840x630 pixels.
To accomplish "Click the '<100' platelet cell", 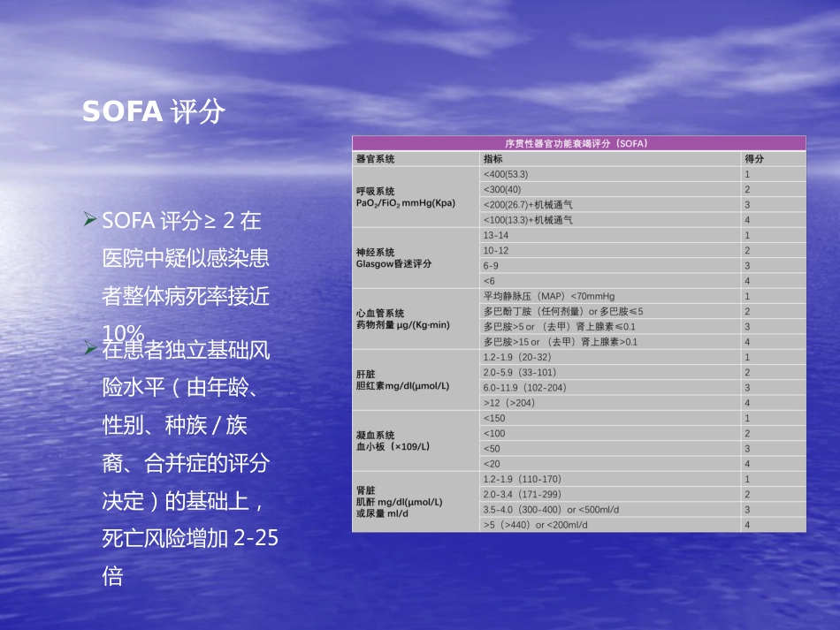I will pos(609,434).
